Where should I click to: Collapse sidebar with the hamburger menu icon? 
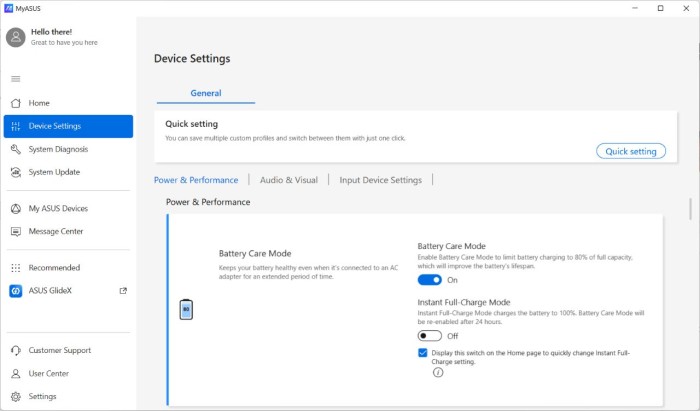tap(16, 79)
